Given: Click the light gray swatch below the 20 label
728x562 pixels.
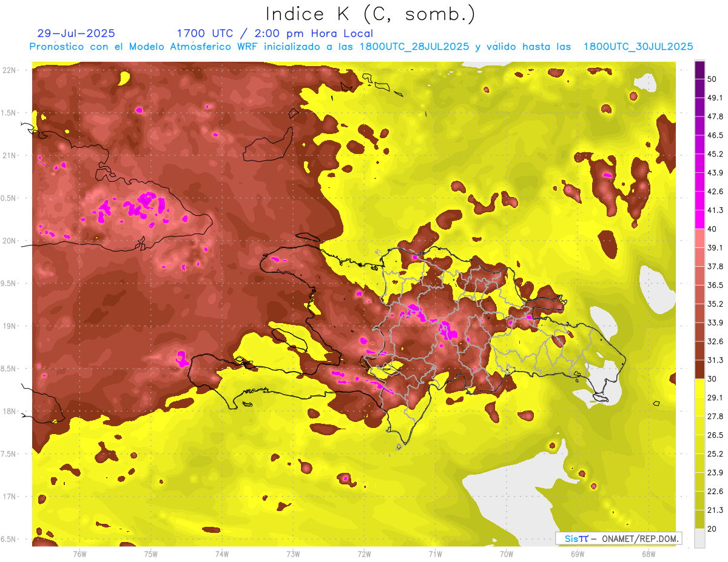Looking at the screenshot, I should pyautogui.click(x=699, y=538).
